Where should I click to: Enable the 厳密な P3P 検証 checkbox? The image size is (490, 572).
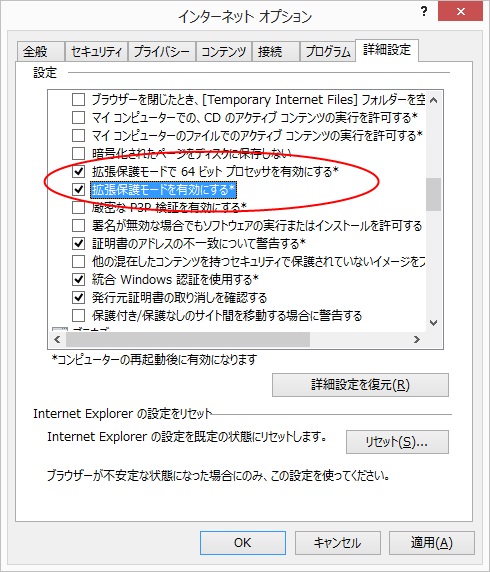[x=78, y=208]
